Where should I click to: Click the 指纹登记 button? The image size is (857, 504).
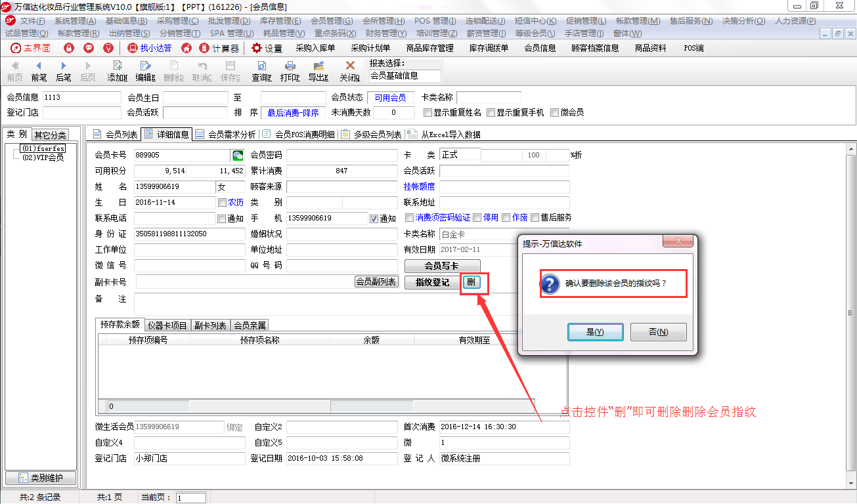tap(432, 282)
